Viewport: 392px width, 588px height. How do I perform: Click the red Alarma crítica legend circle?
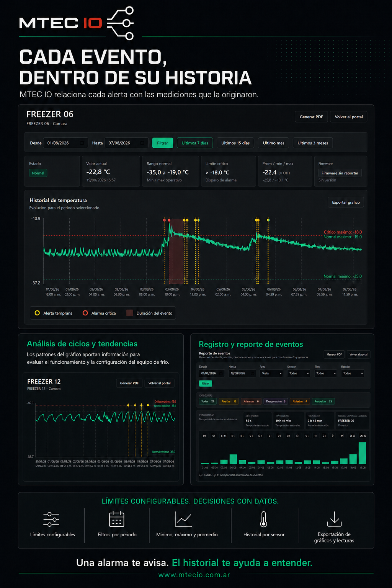[x=85, y=313]
